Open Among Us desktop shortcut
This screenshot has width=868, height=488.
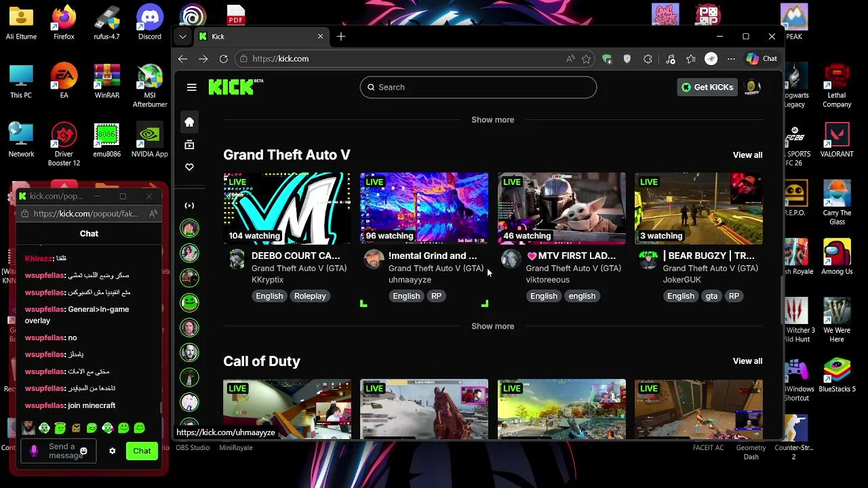click(x=837, y=258)
